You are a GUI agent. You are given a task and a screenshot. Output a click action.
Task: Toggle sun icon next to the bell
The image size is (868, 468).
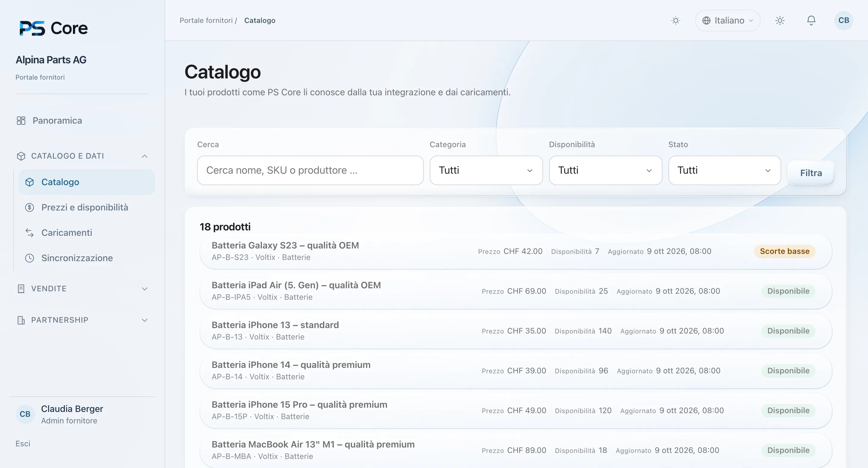click(x=780, y=21)
